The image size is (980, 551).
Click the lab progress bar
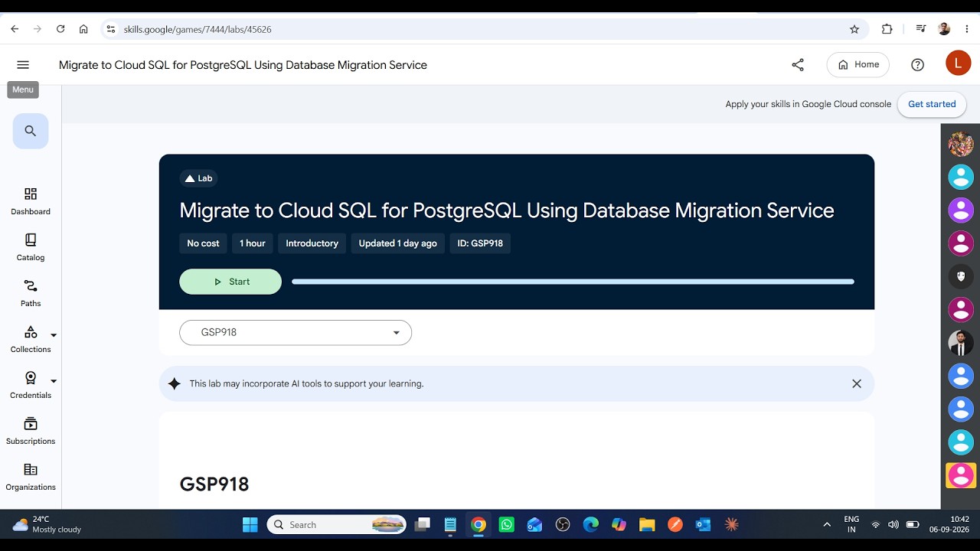[x=573, y=282]
